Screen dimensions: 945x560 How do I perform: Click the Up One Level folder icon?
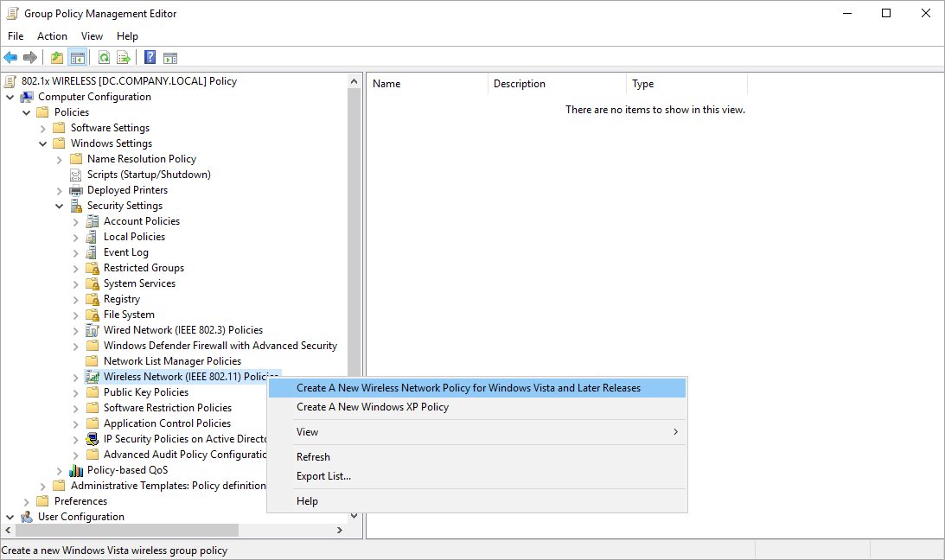pyautogui.click(x=57, y=58)
